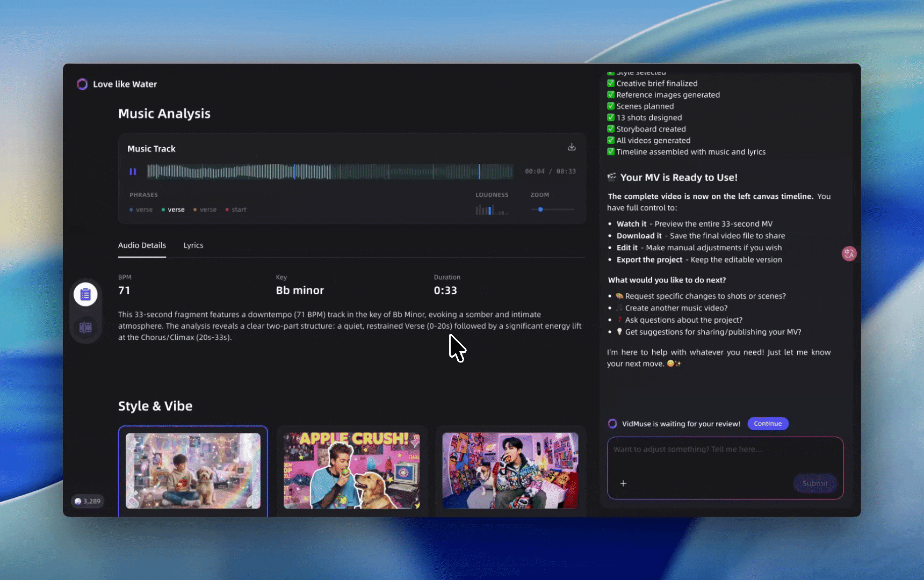The height and width of the screenshot is (580, 924).
Task: Switch to the Lyrics tab
Action: coord(193,245)
